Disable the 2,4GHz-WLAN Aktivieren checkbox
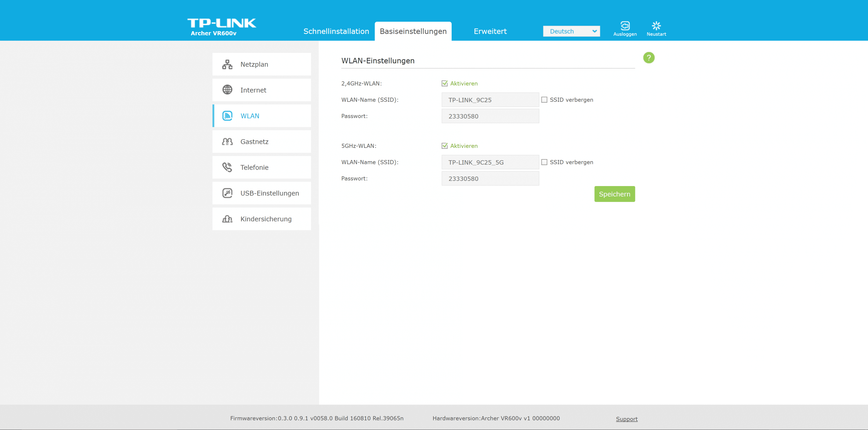The width and height of the screenshot is (868, 430). (x=444, y=83)
